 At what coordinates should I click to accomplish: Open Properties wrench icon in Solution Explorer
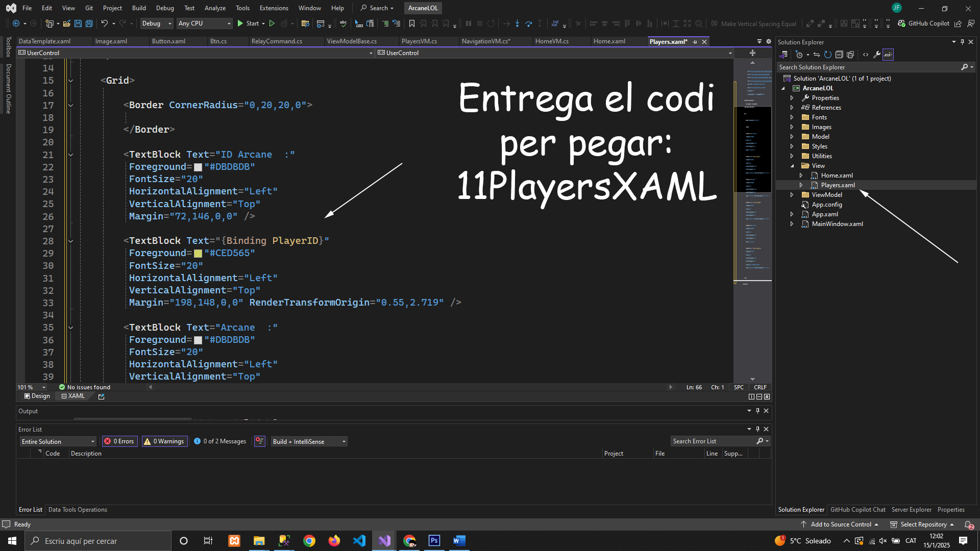[877, 55]
